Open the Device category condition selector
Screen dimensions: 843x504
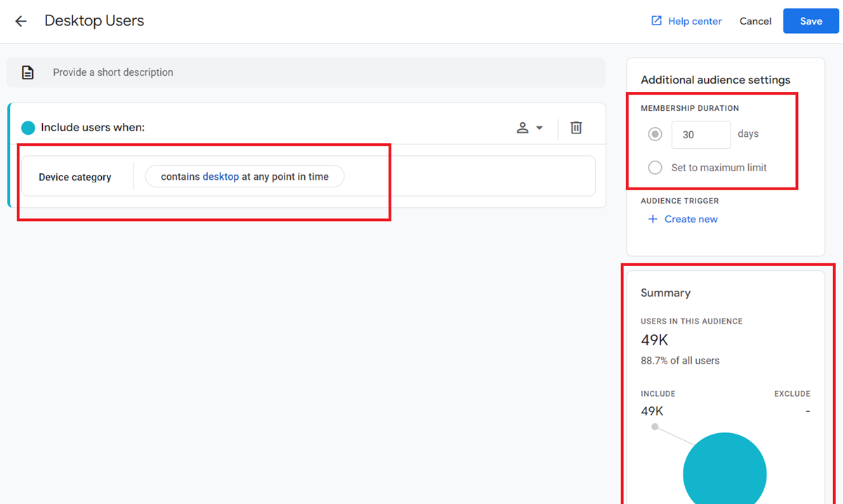[74, 177]
